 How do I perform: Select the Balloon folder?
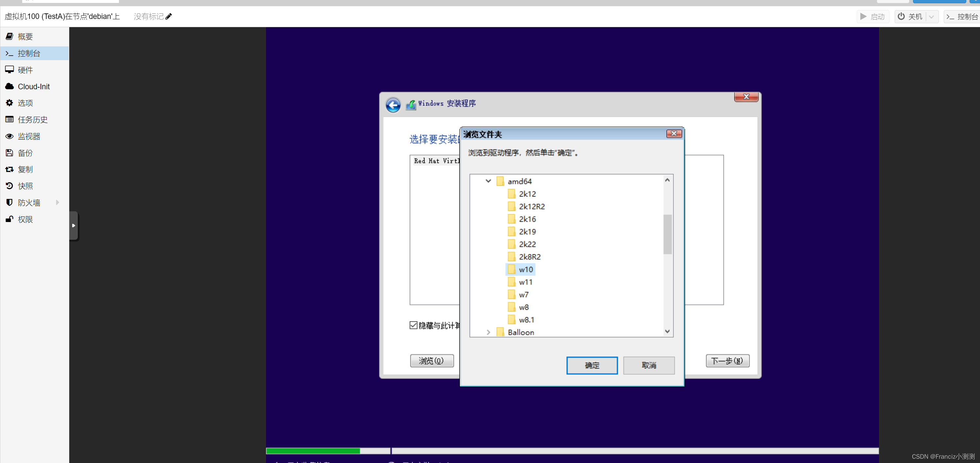[x=521, y=333]
